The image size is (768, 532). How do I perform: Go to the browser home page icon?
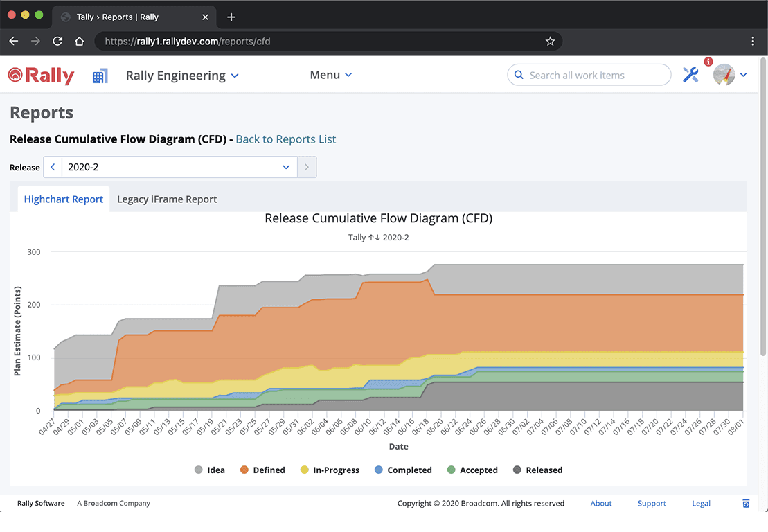click(x=80, y=42)
